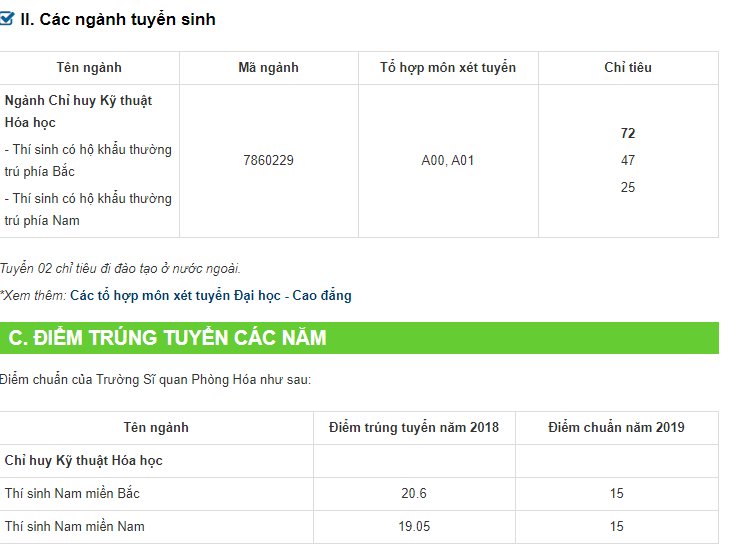This screenshot has width=729, height=548.
Task: Click 2018 score 20.6
Action: click(x=414, y=494)
